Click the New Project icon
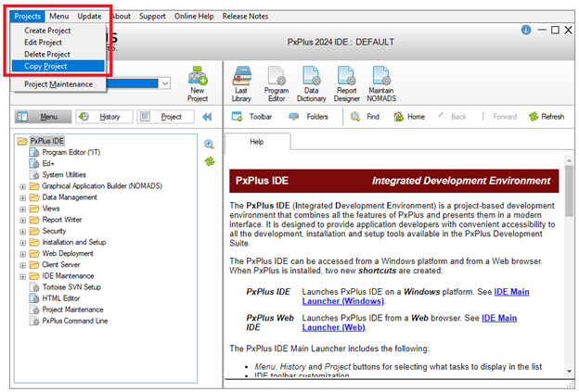 [198, 83]
